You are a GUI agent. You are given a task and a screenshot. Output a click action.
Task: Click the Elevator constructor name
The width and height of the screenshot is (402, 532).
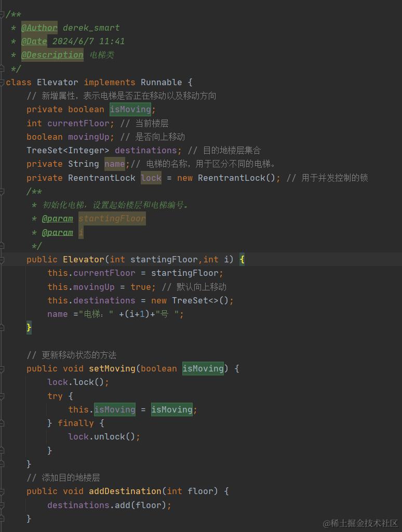point(84,260)
